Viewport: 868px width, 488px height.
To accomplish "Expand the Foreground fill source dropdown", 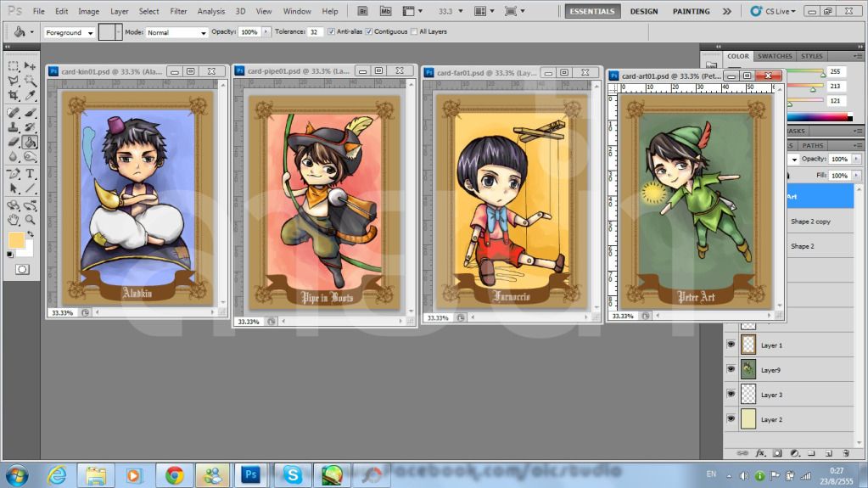I will point(69,32).
